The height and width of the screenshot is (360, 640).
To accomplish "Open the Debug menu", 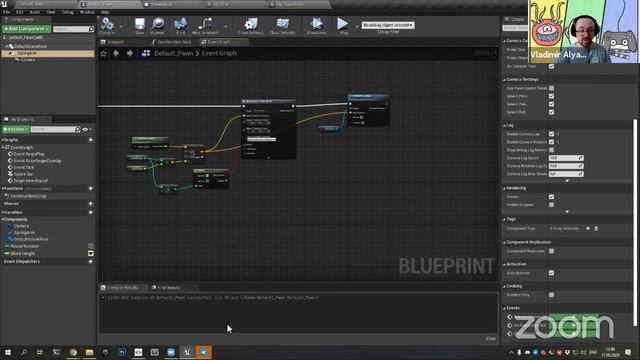I will 67,12.
